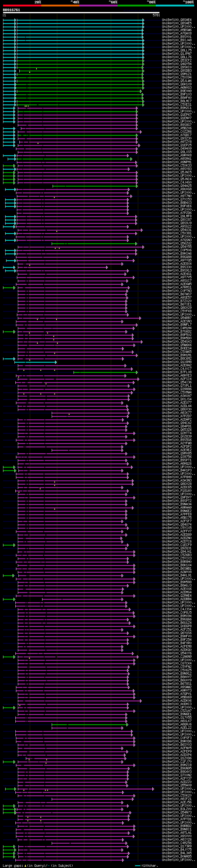Open hit UniRef100_C5XK20
The image size is (197, 868).
pos(177,796)
